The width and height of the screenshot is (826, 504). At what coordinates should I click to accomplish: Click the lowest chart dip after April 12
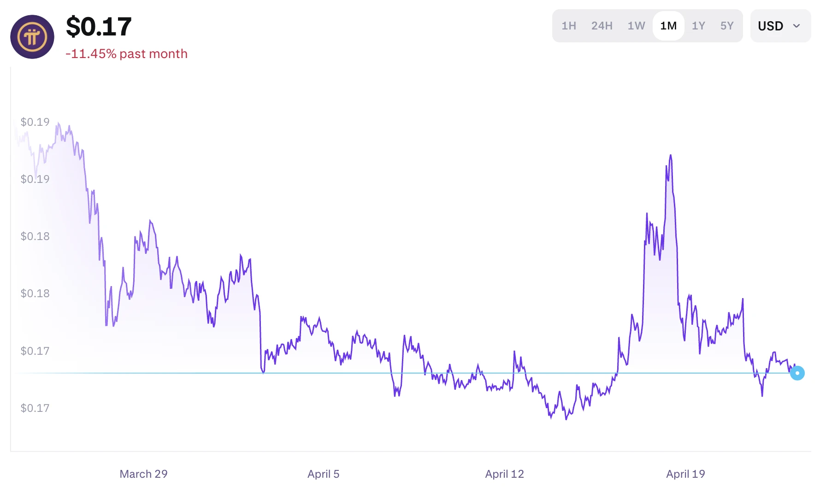[x=566, y=418]
